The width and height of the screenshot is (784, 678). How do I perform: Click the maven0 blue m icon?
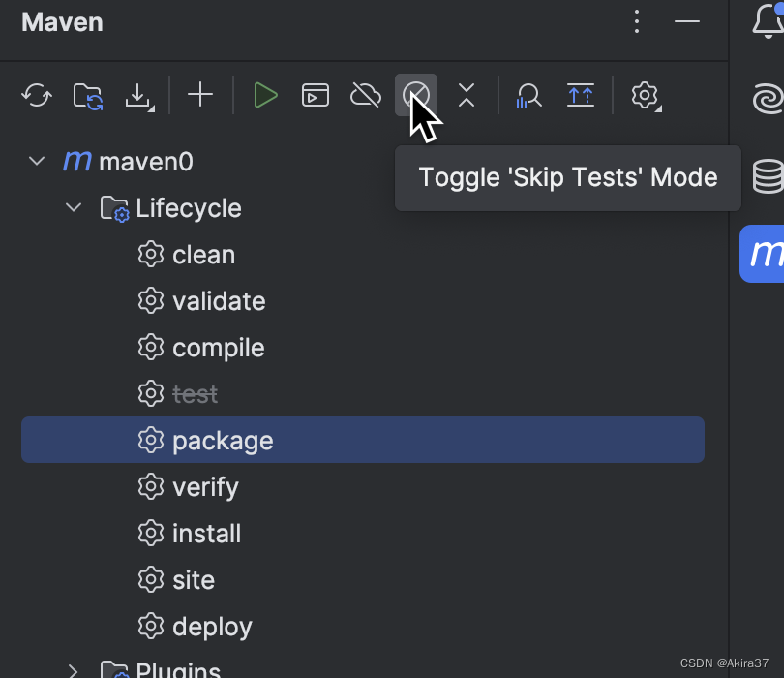pyautogui.click(x=77, y=161)
